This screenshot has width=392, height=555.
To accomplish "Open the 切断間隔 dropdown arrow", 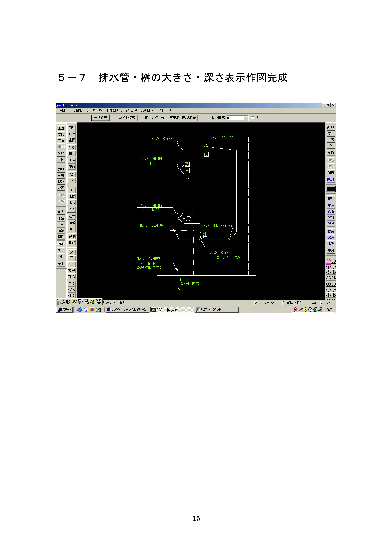I will (246, 118).
